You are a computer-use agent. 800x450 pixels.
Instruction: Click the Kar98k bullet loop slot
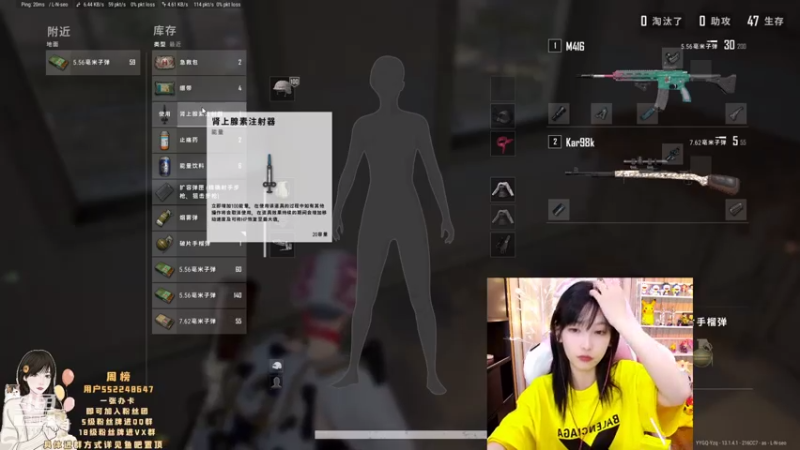click(x=736, y=209)
